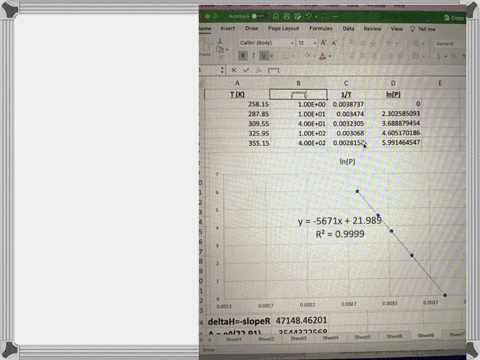Select the deltaH=-slopeR cell
The height and width of the screenshot is (360, 480).
tap(239, 321)
